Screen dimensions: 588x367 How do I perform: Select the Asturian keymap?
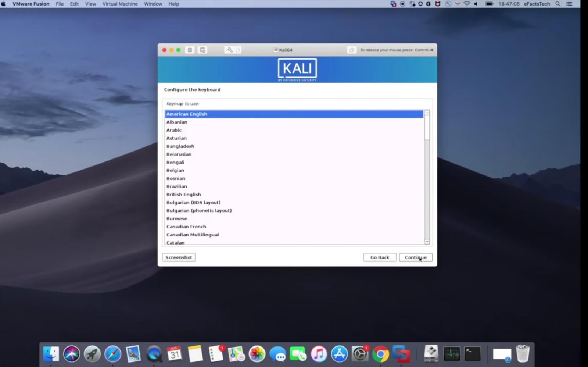pos(294,138)
